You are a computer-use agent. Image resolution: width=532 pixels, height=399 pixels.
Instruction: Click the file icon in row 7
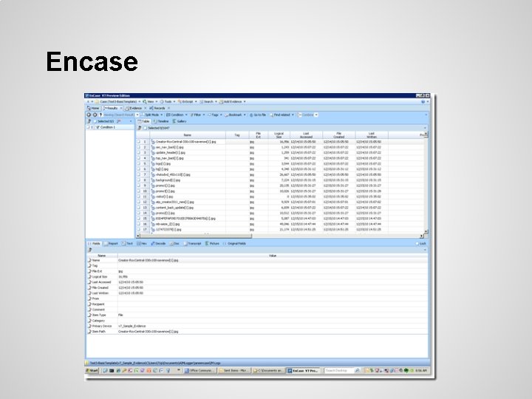click(x=153, y=174)
